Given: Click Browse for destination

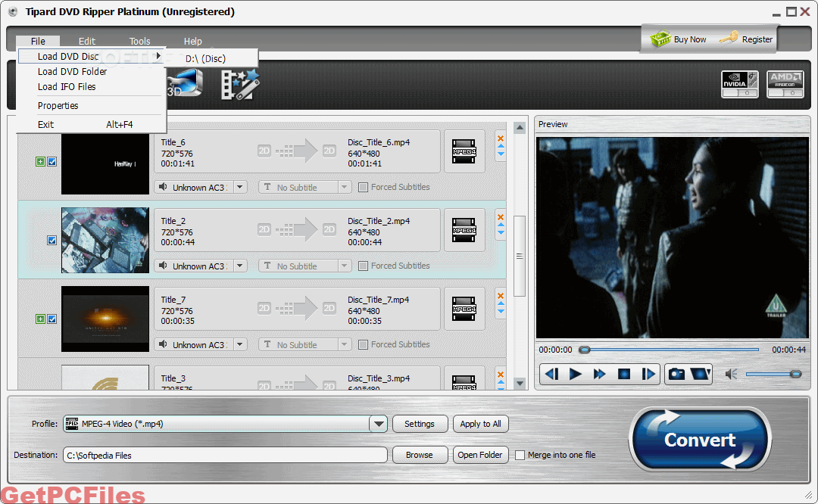Looking at the screenshot, I should (420, 455).
